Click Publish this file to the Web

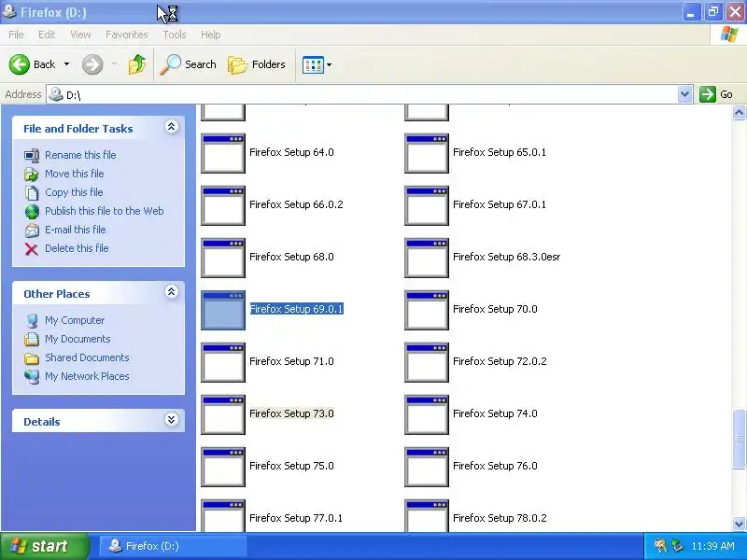[x=105, y=211]
